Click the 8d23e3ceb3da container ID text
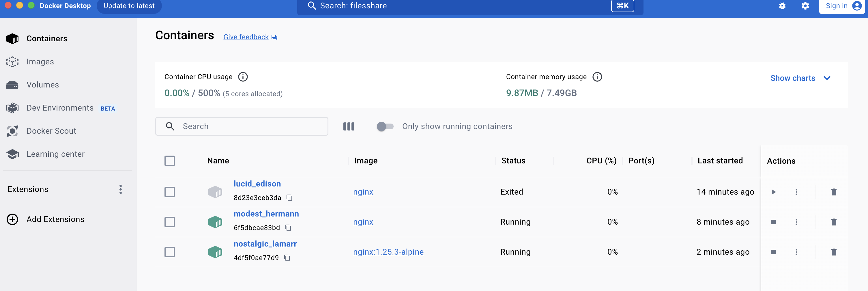This screenshot has height=291, width=868. click(x=257, y=197)
